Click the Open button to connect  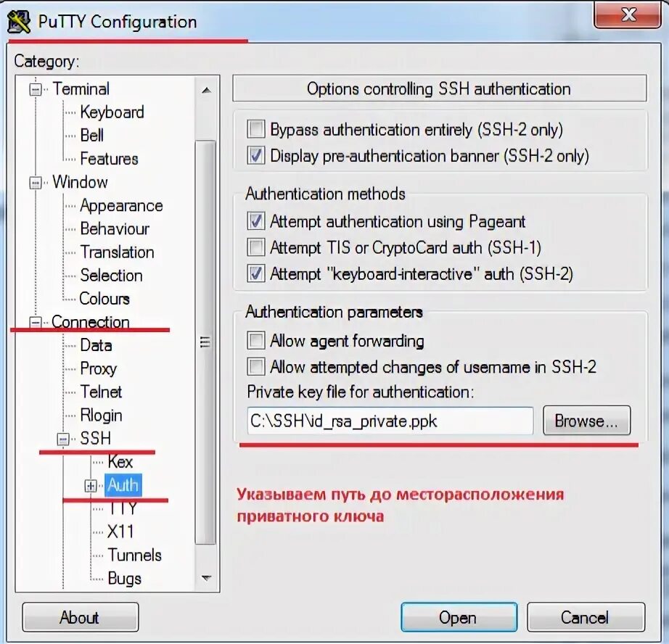pos(459,617)
